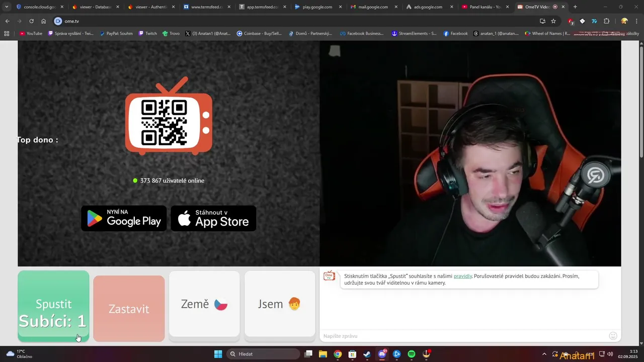This screenshot has width=644, height=362.
Task: Open Task View on taskbar
Action: 308,354
